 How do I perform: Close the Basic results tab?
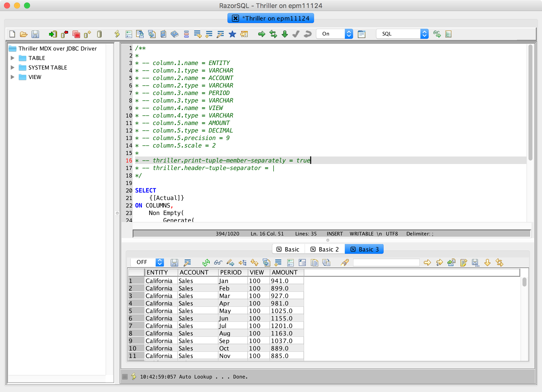point(279,249)
